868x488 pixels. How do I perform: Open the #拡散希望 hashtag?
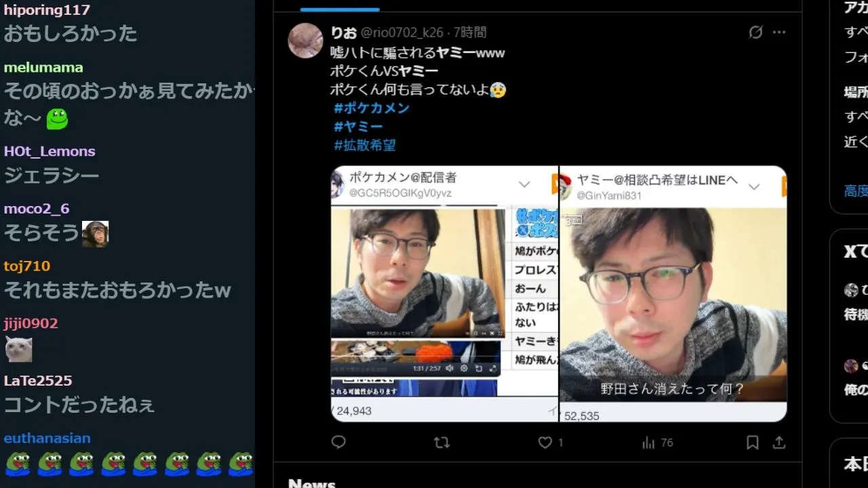coord(365,145)
